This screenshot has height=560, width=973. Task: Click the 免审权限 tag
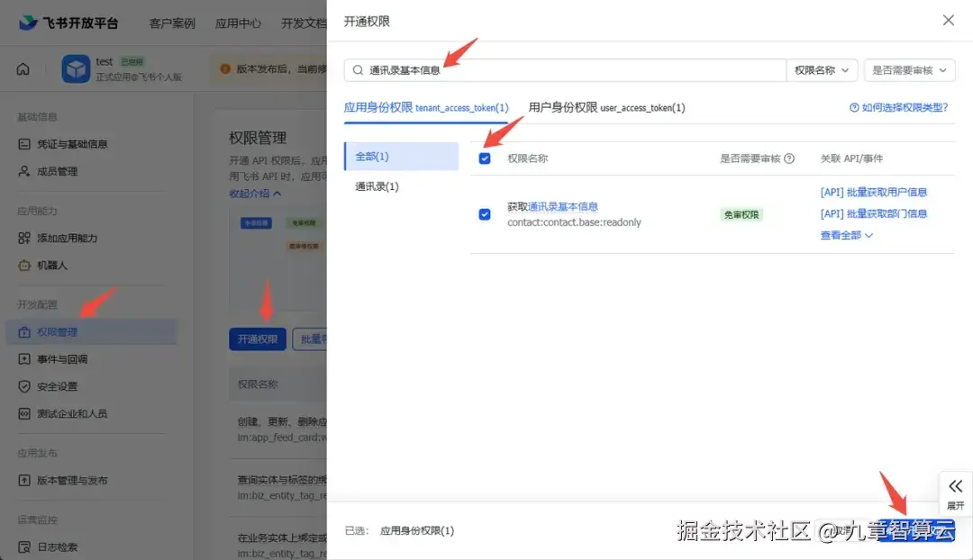[741, 214]
